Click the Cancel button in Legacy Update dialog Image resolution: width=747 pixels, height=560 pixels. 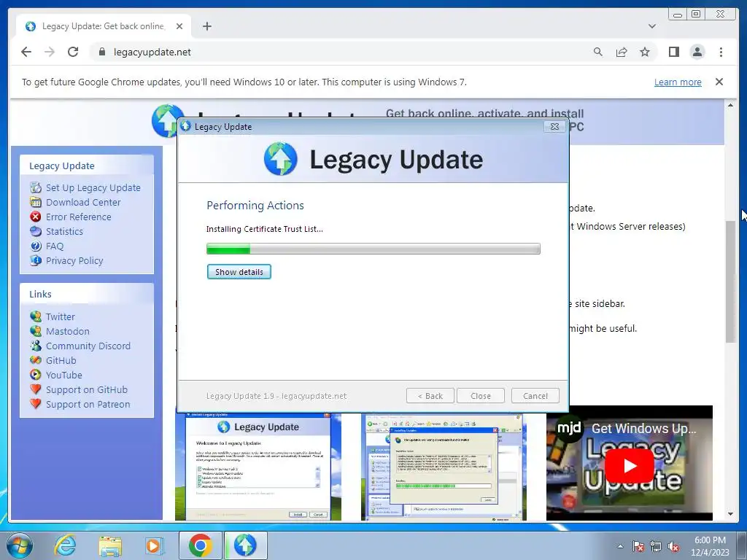(535, 396)
